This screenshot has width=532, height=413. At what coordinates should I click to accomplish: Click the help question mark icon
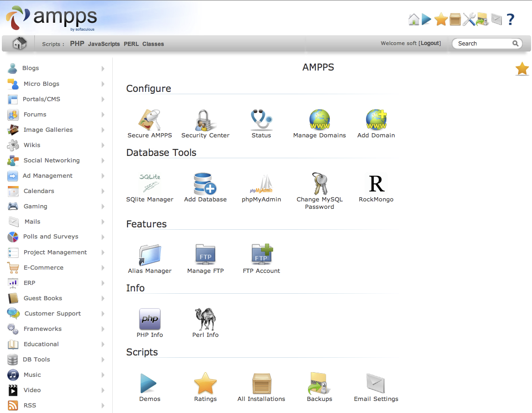click(510, 19)
